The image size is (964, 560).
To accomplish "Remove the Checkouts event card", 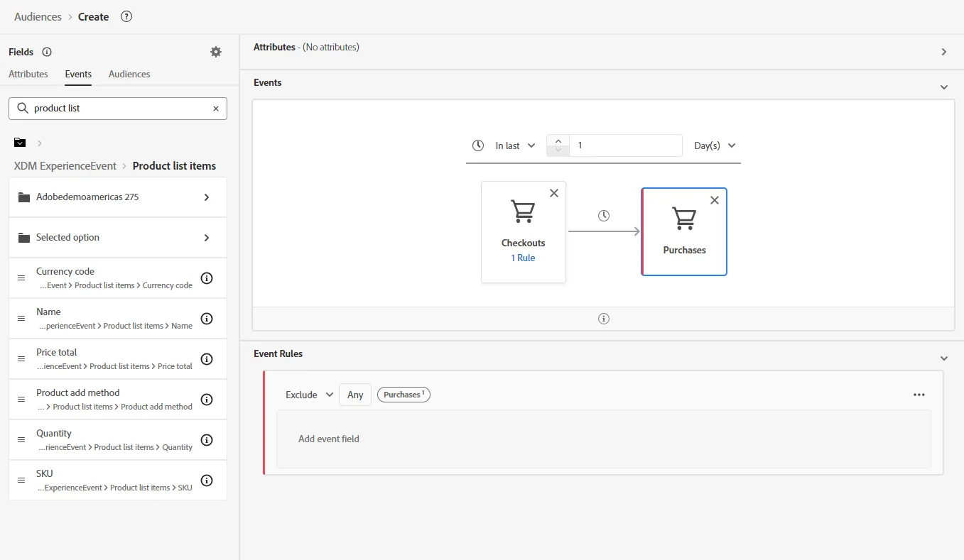I will coord(554,193).
